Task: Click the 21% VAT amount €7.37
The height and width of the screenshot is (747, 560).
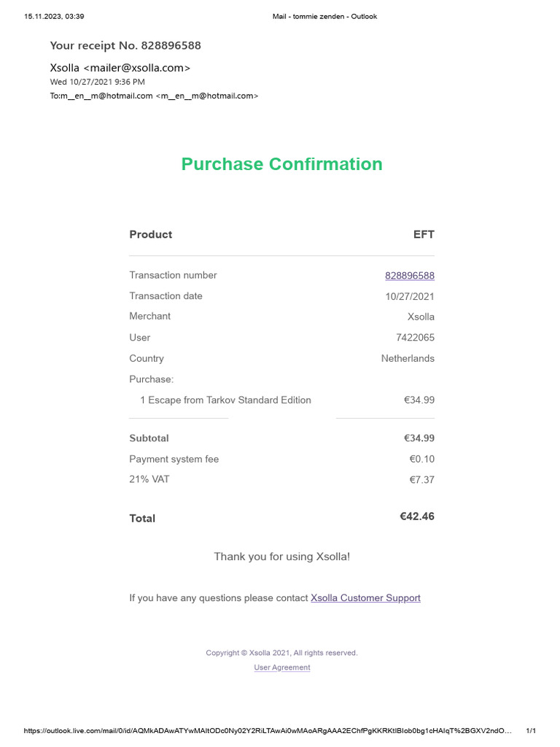Action: (422, 480)
